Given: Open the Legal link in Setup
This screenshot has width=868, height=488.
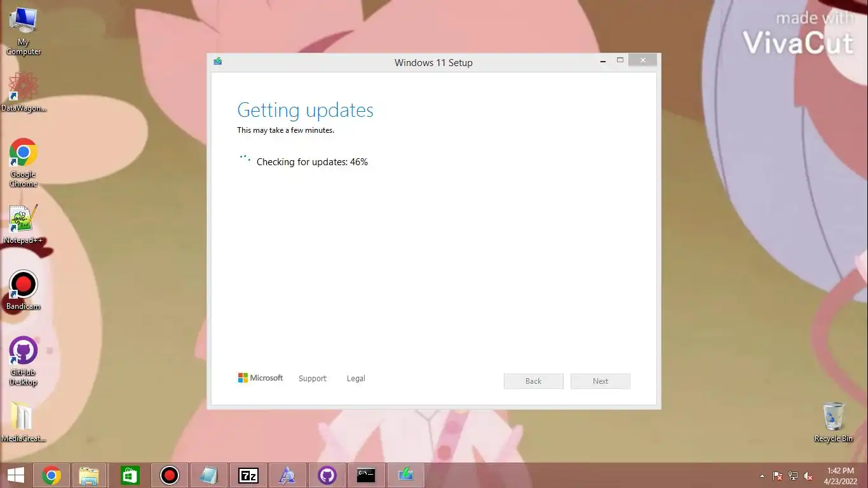Looking at the screenshot, I should [356, 379].
